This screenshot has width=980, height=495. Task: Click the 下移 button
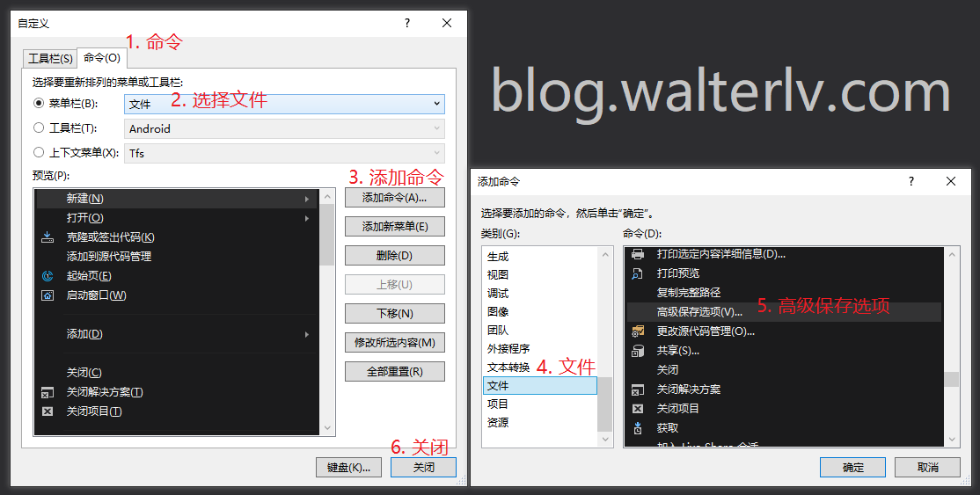coord(395,314)
